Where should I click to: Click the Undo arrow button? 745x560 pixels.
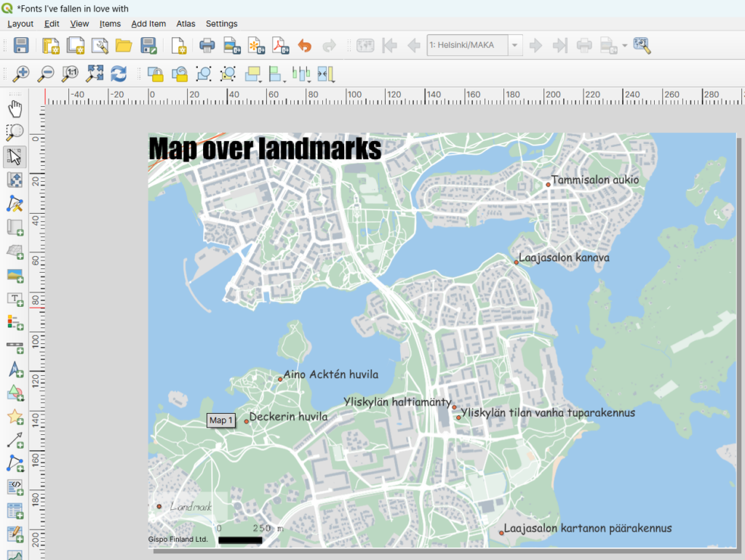tap(304, 46)
